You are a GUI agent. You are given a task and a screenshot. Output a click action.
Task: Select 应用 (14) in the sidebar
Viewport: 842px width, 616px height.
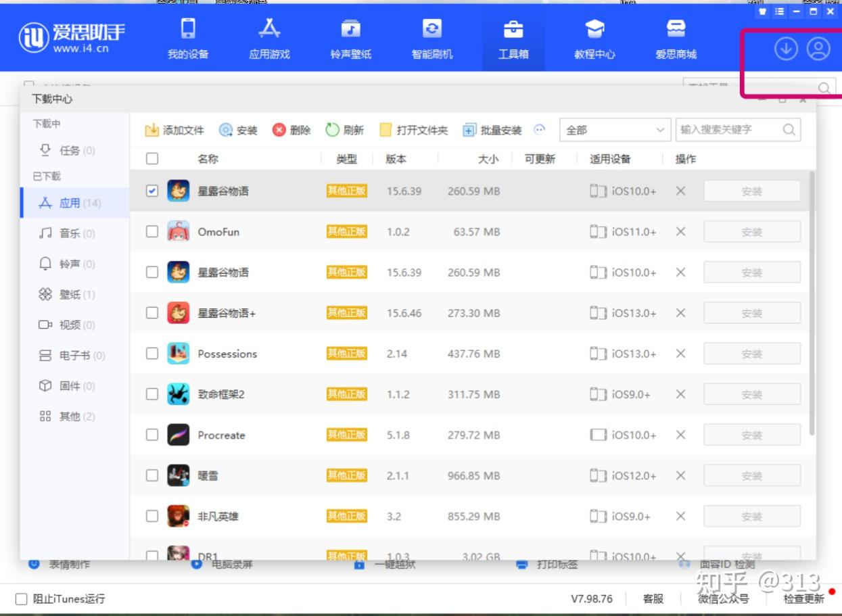point(74,203)
